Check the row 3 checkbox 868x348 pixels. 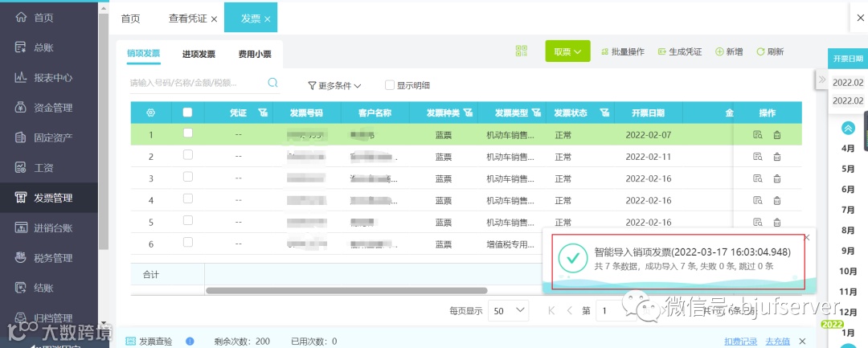tap(187, 177)
